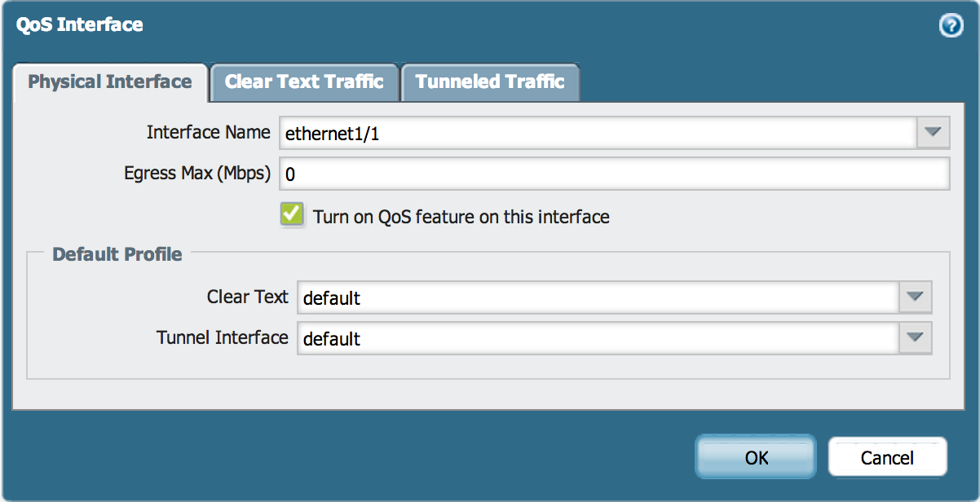The height and width of the screenshot is (502, 980).
Task: Switch to the Clear Text Traffic tab
Action: 304,81
